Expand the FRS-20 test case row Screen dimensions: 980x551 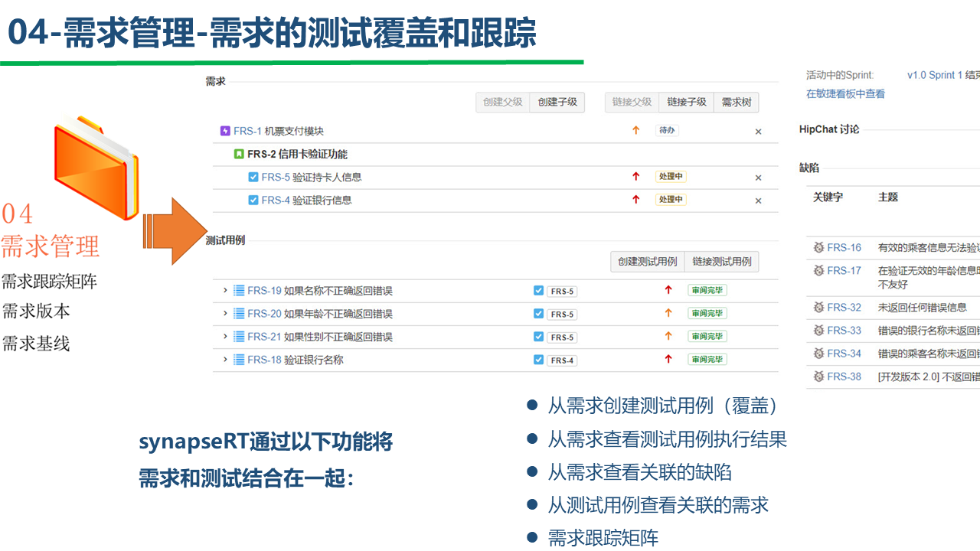(225, 314)
